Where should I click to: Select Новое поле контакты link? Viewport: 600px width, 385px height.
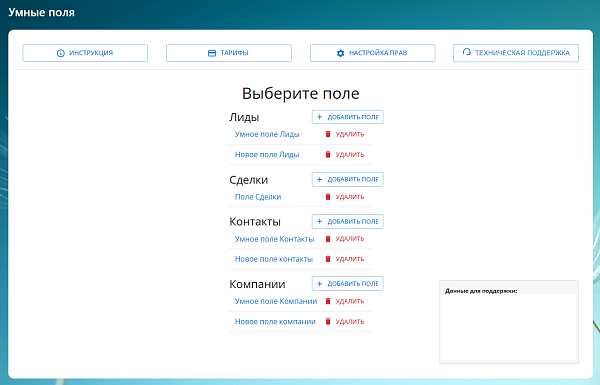click(x=274, y=259)
